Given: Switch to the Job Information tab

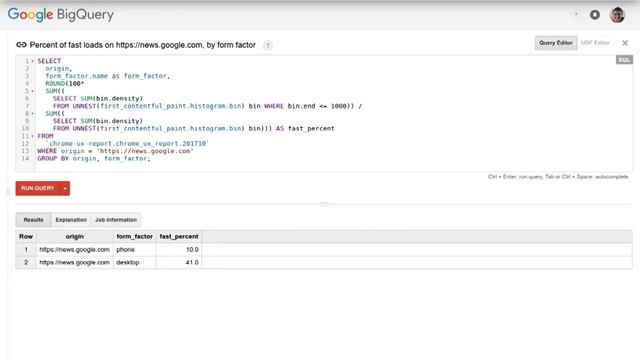Looking at the screenshot, I should [x=116, y=220].
